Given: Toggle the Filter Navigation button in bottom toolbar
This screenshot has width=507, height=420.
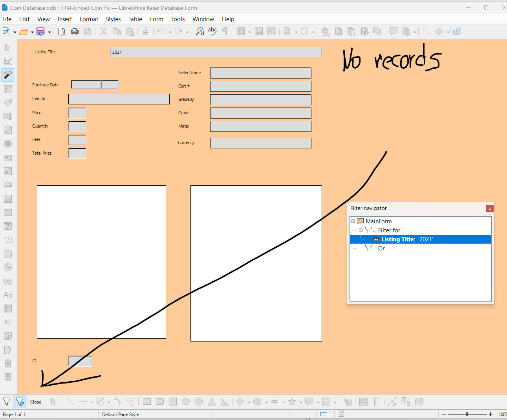Looking at the screenshot, I should click(x=20, y=402).
